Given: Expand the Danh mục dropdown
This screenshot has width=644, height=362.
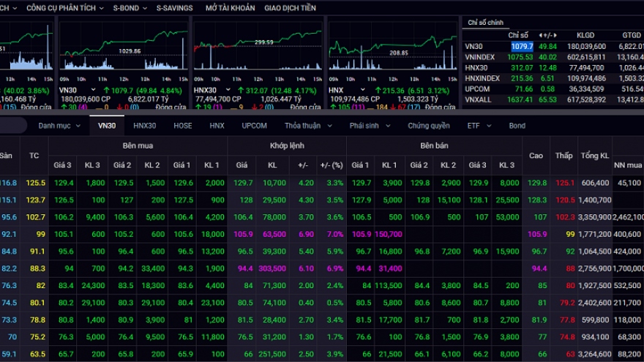Looking at the screenshot, I should 59,126.
